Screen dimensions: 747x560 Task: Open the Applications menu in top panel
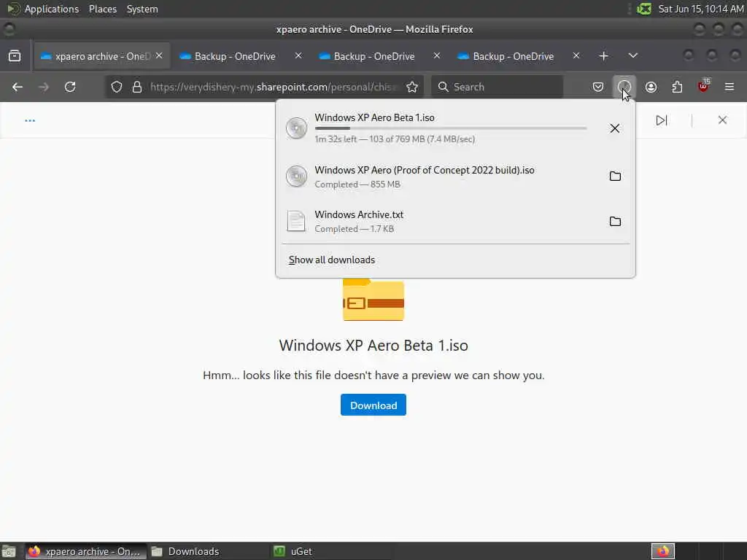[x=52, y=9]
